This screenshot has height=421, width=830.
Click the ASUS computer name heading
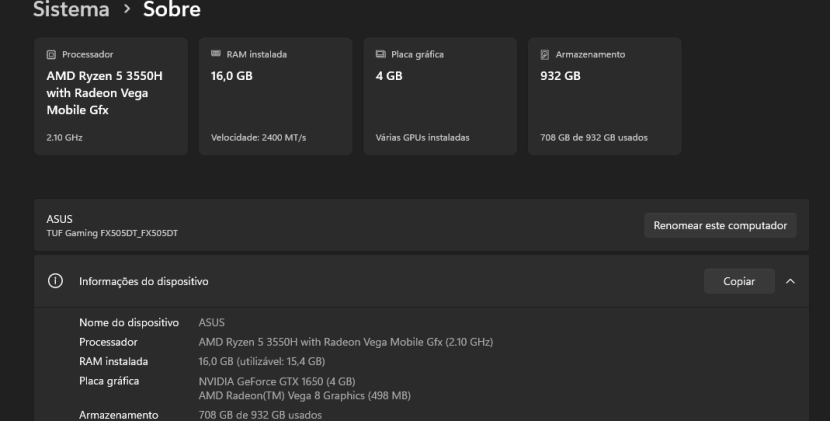(x=59, y=219)
